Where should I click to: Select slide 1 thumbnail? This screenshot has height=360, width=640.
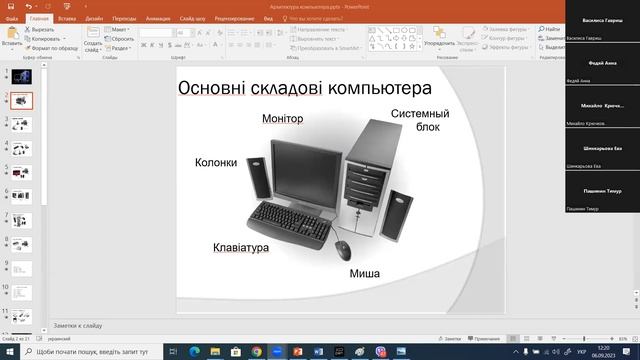point(22,77)
